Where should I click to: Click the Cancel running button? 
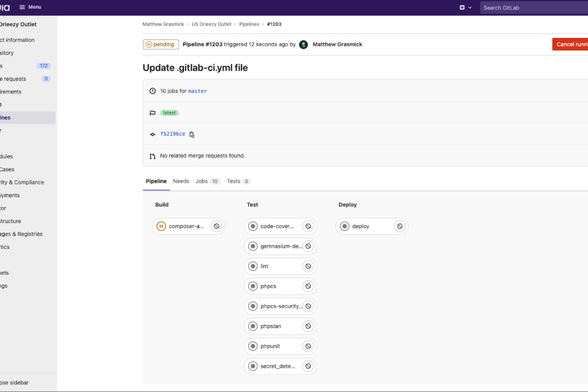point(570,44)
